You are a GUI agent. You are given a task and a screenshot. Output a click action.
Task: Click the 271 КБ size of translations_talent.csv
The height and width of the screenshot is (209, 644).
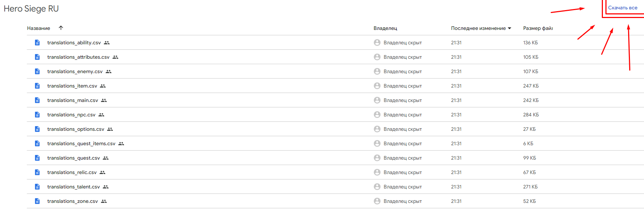(x=530, y=187)
